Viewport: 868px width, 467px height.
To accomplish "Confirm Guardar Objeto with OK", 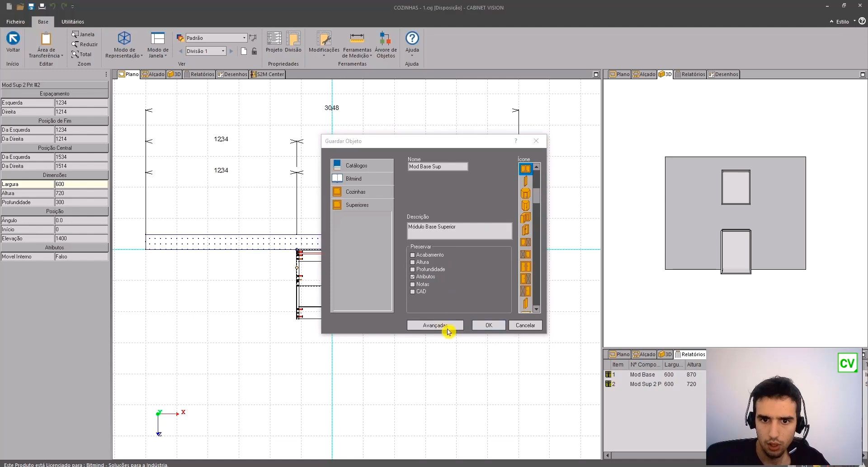I will coord(489,325).
